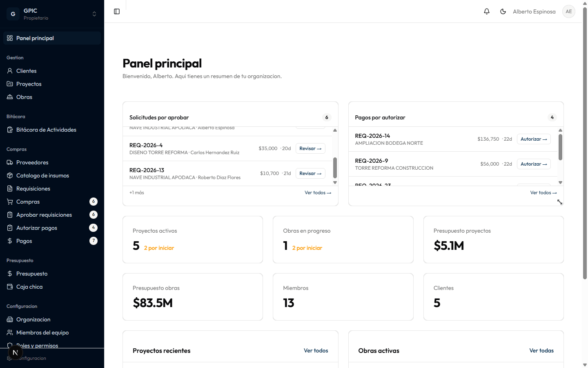This screenshot has width=588, height=368.
Task: Toggle dark mode moon icon
Action: 503,11
